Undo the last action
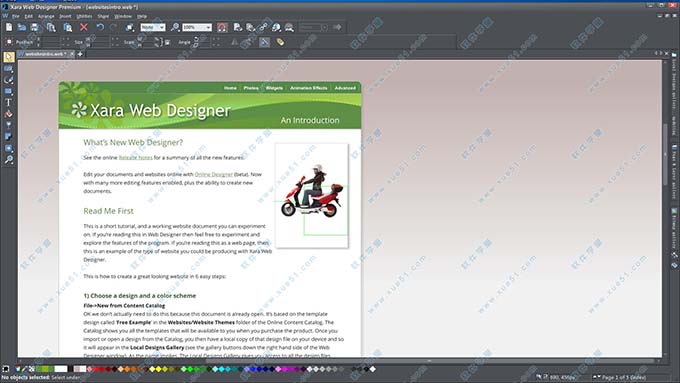 (100, 27)
